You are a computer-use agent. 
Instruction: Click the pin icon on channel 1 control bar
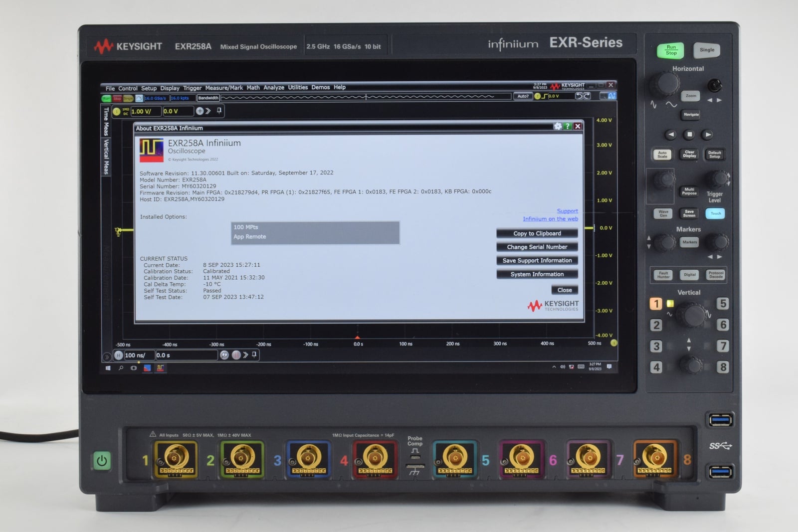point(218,112)
